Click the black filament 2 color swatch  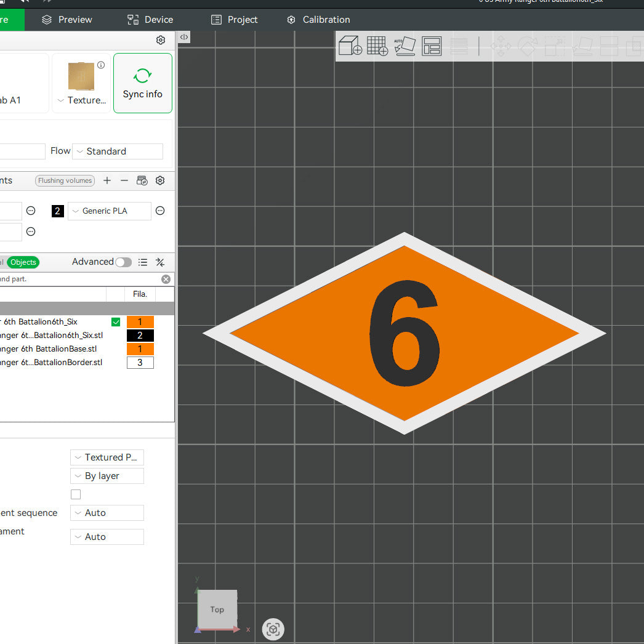[58, 211]
